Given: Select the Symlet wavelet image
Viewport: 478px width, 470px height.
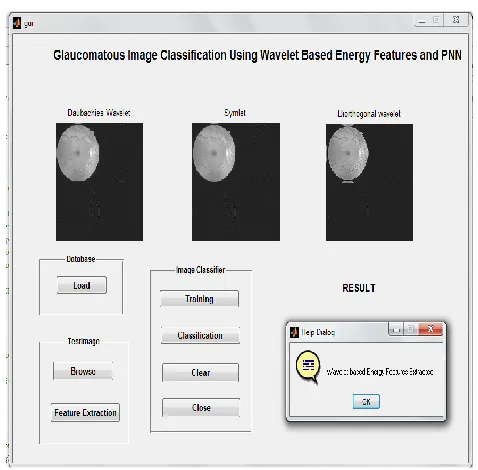Looking at the screenshot, I should [x=236, y=182].
